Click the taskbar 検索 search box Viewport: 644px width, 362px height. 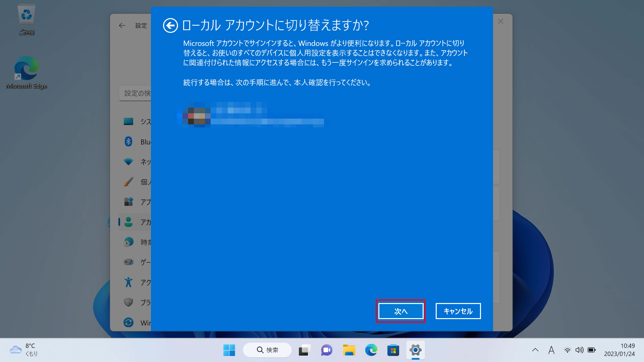(267, 350)
